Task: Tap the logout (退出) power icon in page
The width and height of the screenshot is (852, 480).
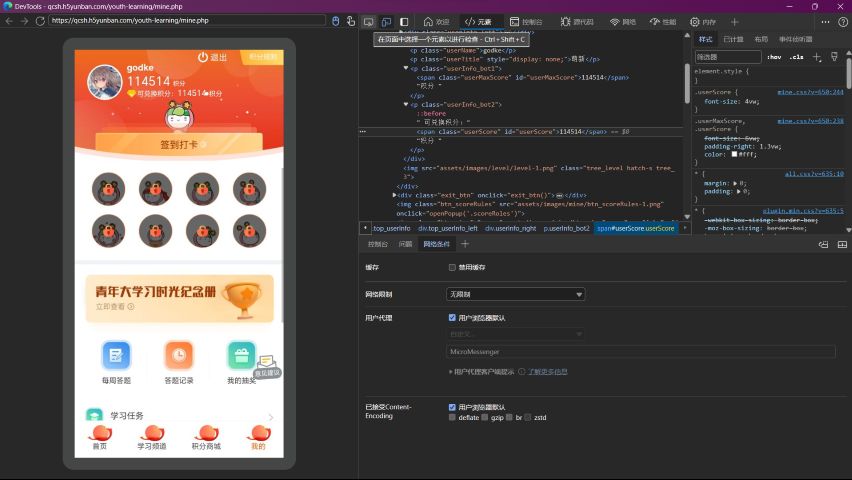Action: [203, 57]
